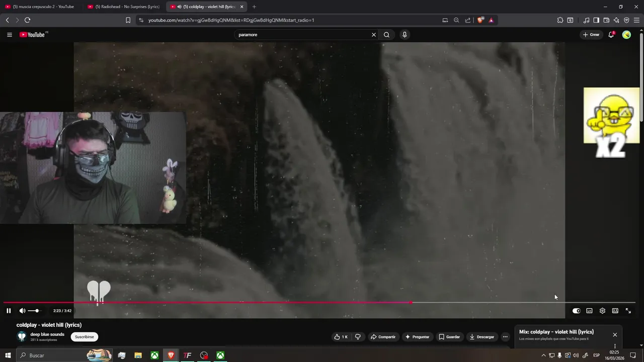Screen dimensions: 644x362
Task: Switch to theater mode
Action: (615, 311)
